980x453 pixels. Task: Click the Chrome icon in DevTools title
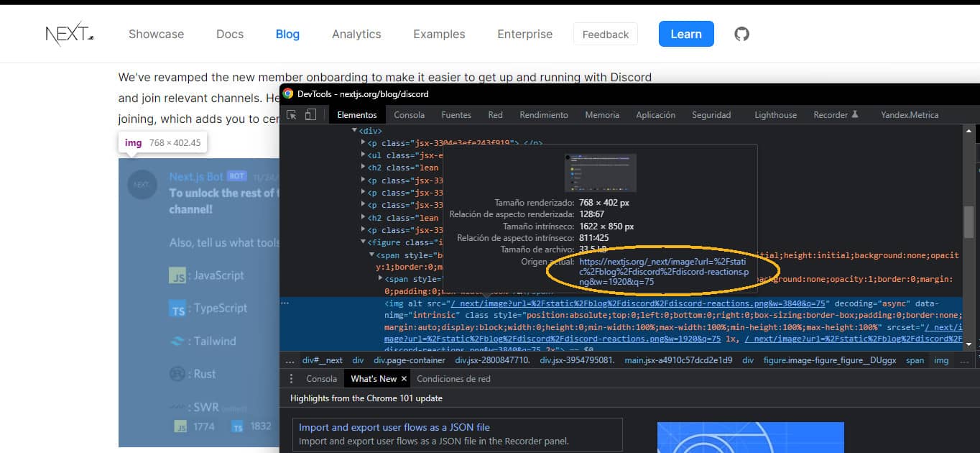[287, 93]
